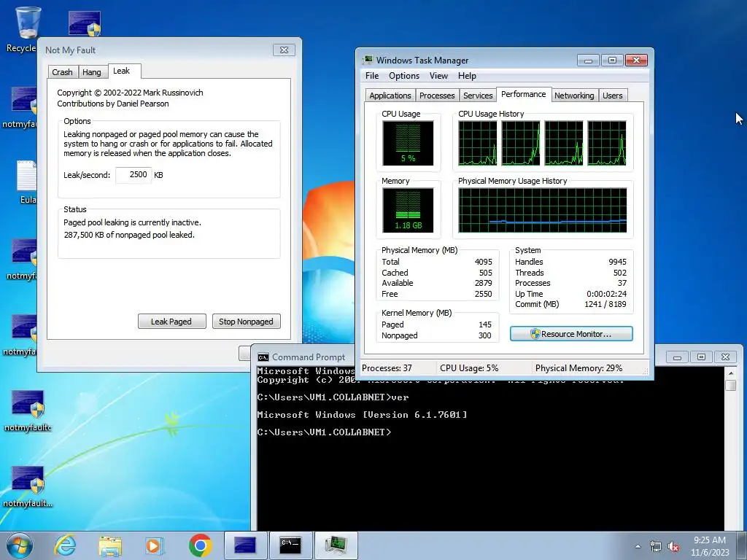747x560 pixels.
Task: Switch to Task Manager Applications tab
Action: coord(390,96)
